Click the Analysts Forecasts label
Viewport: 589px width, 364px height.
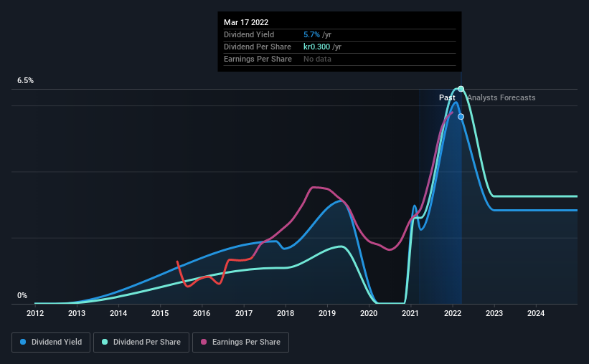[x=501, y=97]
